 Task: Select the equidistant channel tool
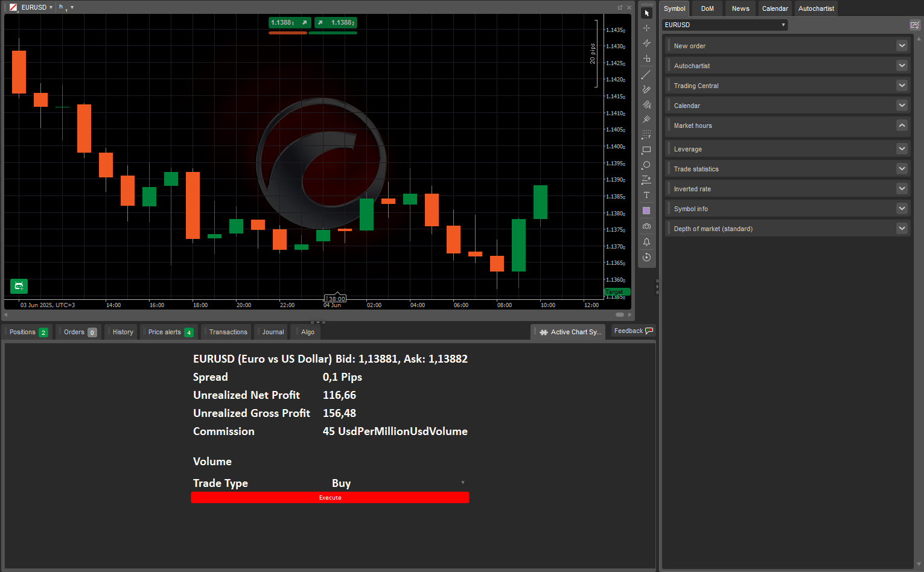[x=646, y=104]
